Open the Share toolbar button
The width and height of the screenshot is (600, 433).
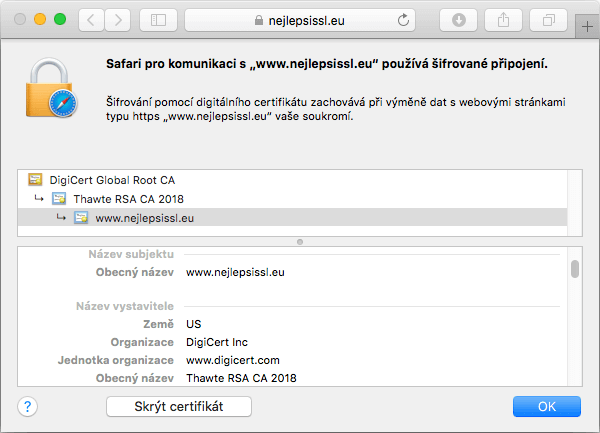click(503, 20)
